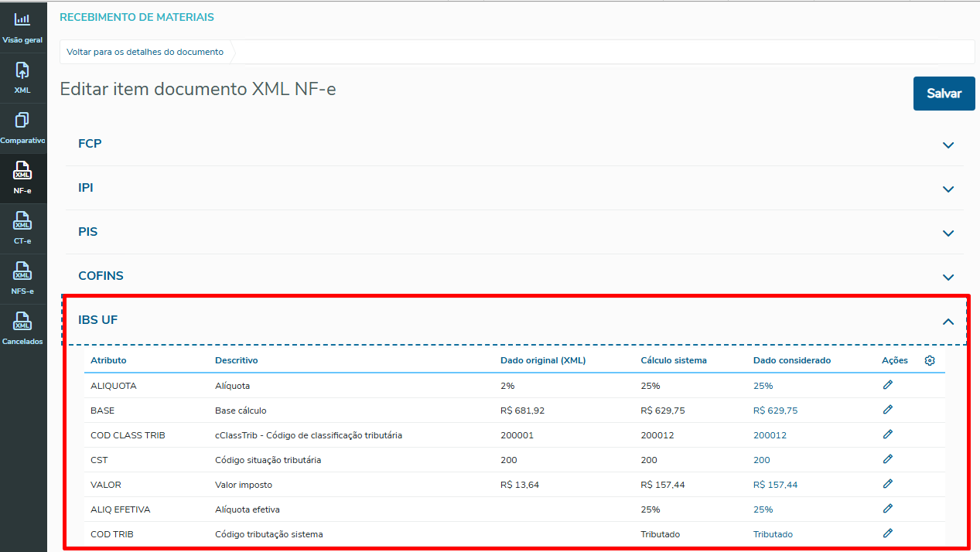This screenshot has width=980, height=552.
Task: Click the Salvar button
Action: pyautogui.click(x=944, y=94)
